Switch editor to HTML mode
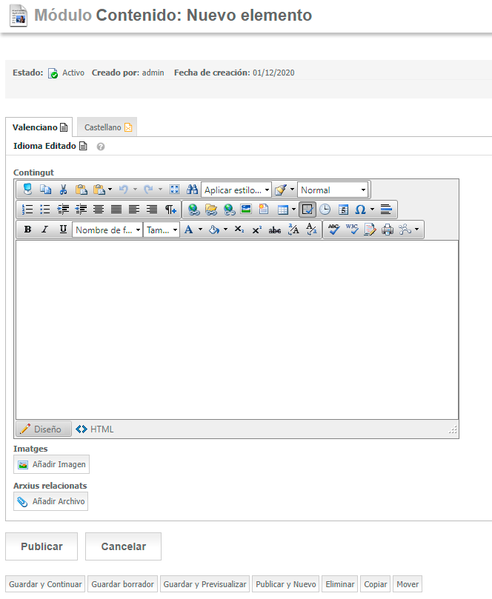 [x=95, y=429]
